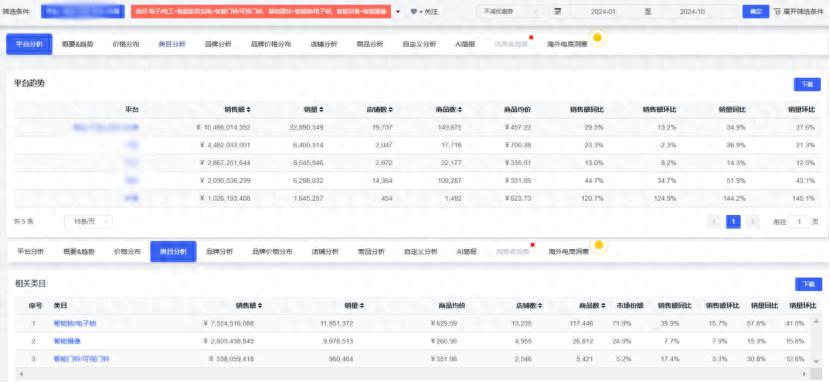Click the start date field 2024-01
This screenshot has height=383, width=830.
pyautogui.click(x=603, y=12)
